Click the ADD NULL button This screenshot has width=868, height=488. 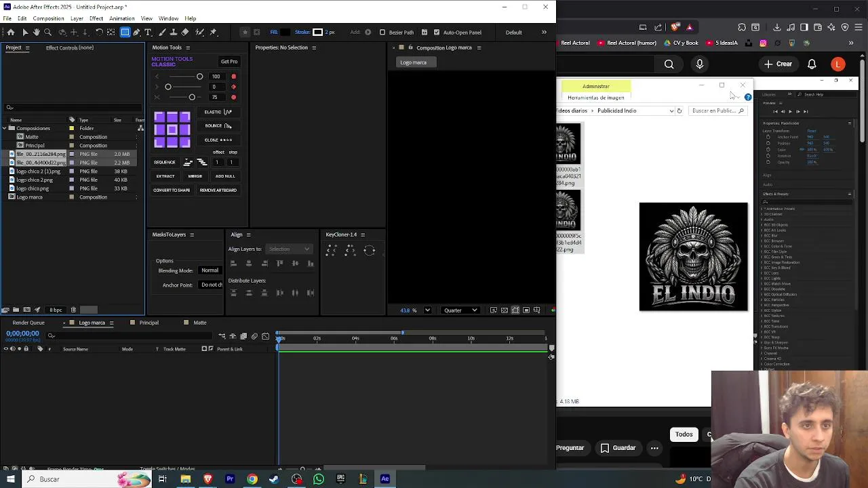(225, 176)
